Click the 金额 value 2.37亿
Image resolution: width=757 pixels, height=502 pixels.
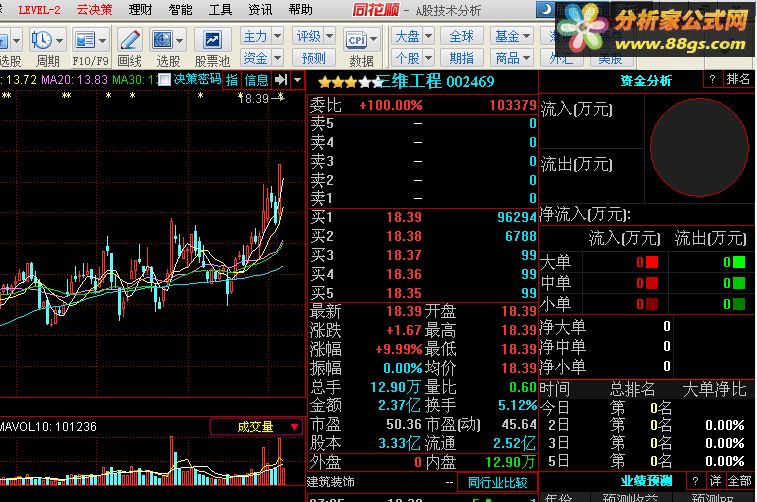(399, 405)
